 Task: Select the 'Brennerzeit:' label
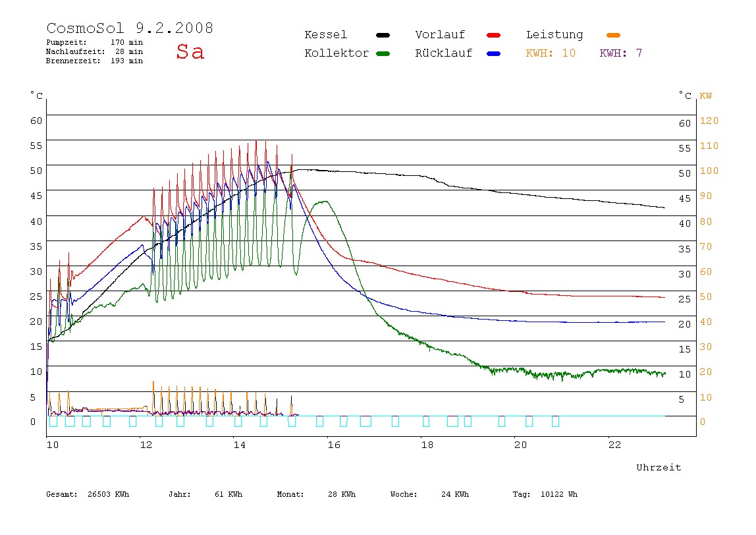(73, 61)
